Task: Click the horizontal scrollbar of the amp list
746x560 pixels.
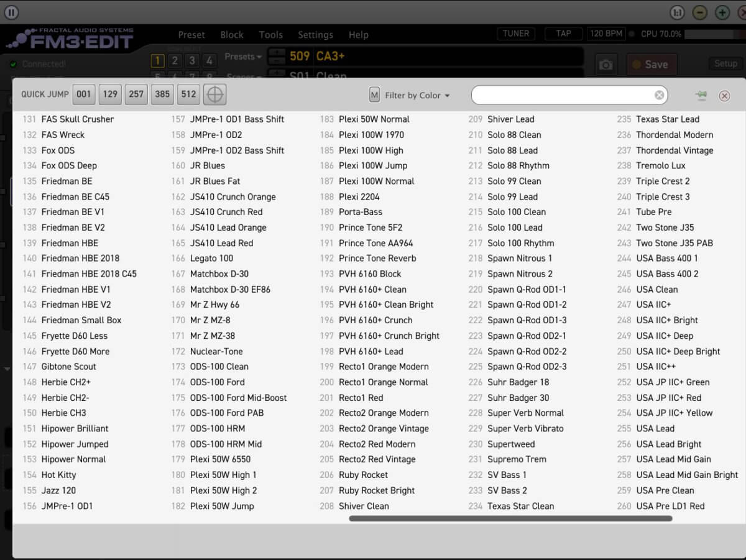Action: tap(510, 518)
